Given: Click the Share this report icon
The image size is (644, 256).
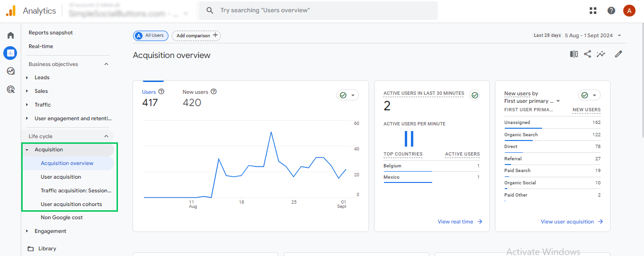Looking at the screenshot, I should pyautogui.click(x=587, y=54).
